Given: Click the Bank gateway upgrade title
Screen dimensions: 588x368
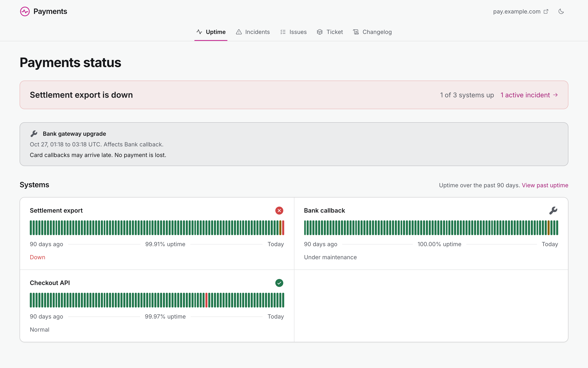Looking at the screenshot, I should pyautogui.click(x=74, y=134).
